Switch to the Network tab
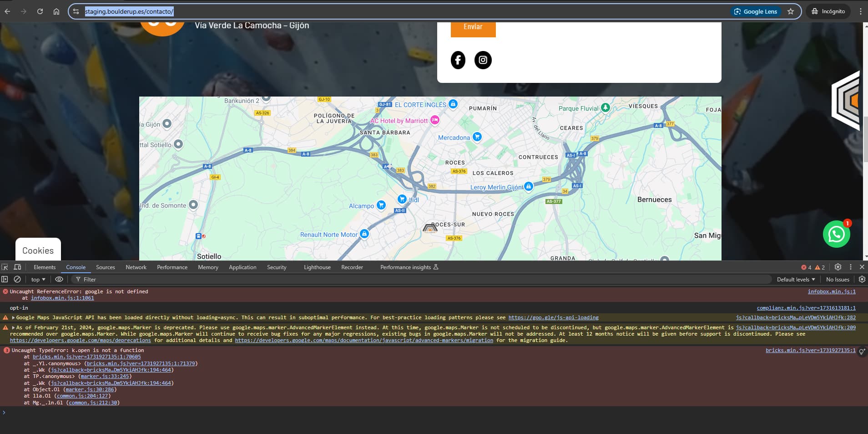 [136, 267]
